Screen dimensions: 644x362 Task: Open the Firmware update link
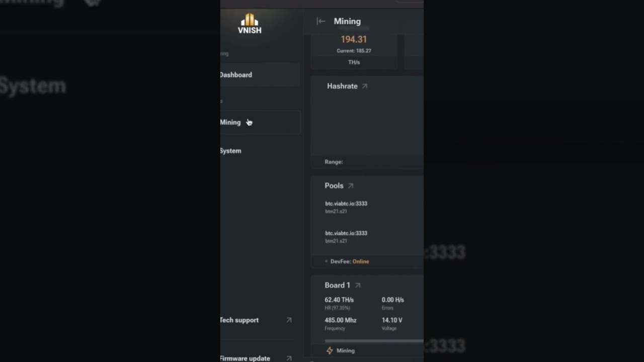(x=245, y=358)
